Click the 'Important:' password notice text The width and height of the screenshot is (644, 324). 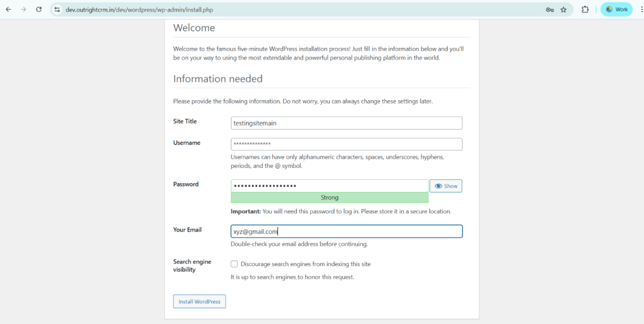point(341,211)
